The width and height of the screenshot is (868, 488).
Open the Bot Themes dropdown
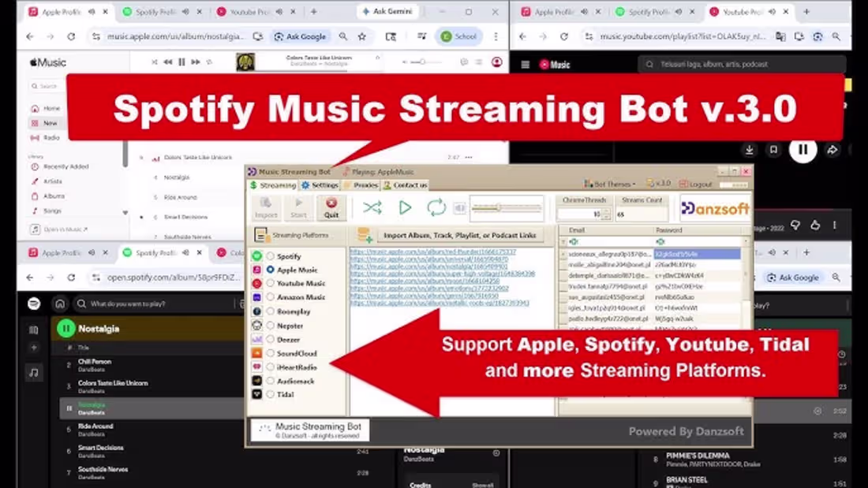tap(609, 184)
